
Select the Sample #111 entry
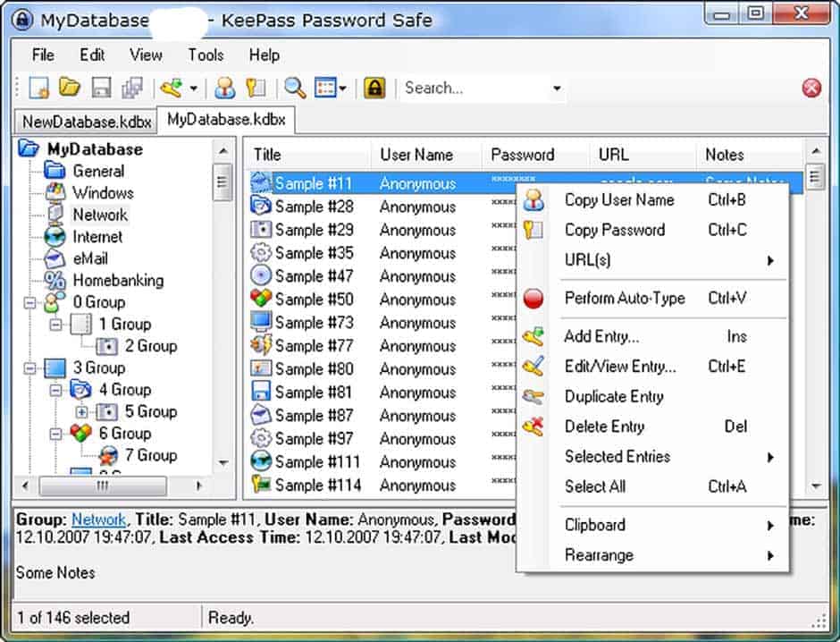(x=317, y=462)
